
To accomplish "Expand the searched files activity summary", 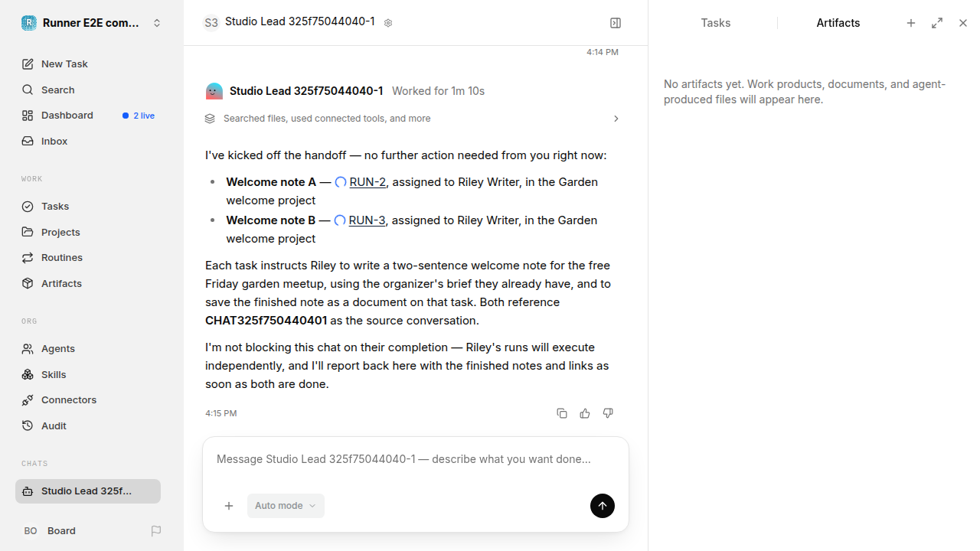I will pos(413,119).
